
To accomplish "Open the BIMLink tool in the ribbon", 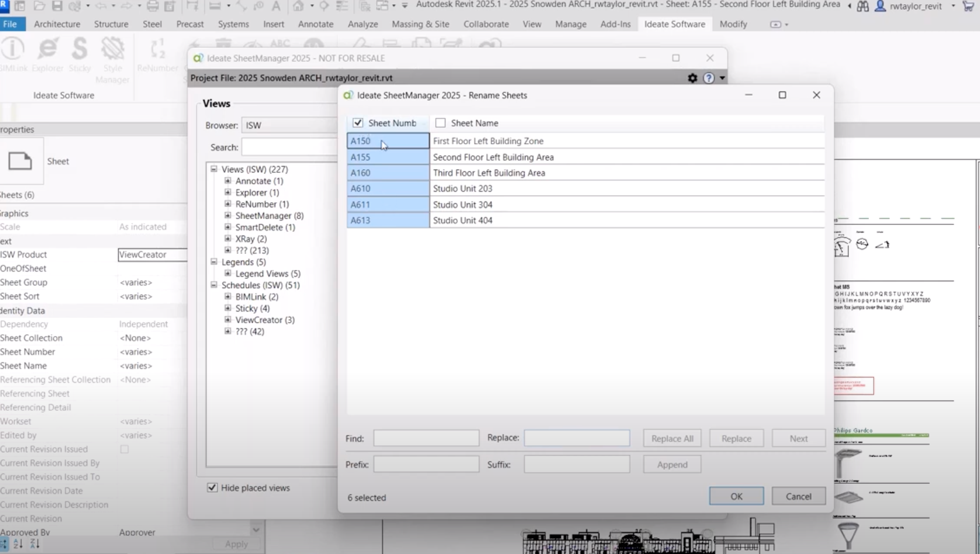I will tap(13, 56).
